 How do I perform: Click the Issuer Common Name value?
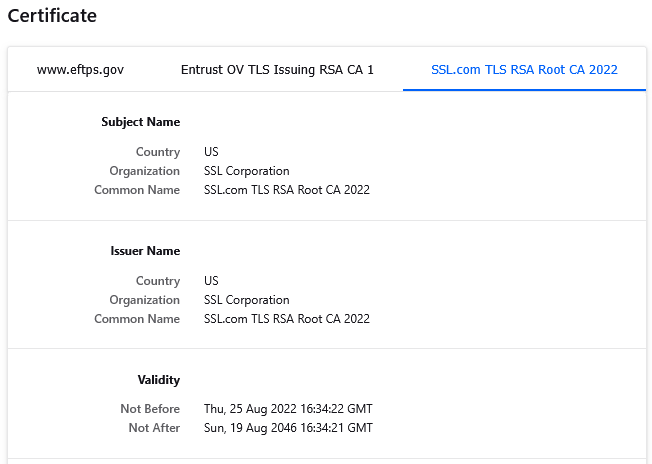tap(286, 319)
